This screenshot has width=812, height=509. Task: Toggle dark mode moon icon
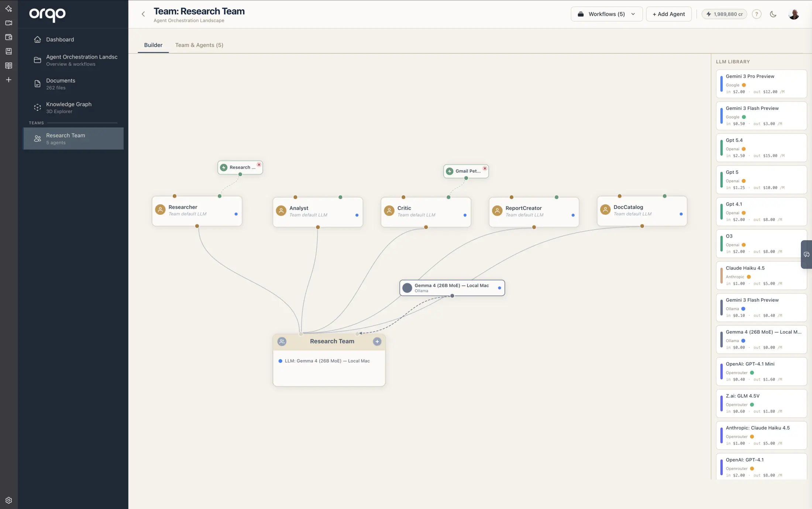click(x=773, y=14)
